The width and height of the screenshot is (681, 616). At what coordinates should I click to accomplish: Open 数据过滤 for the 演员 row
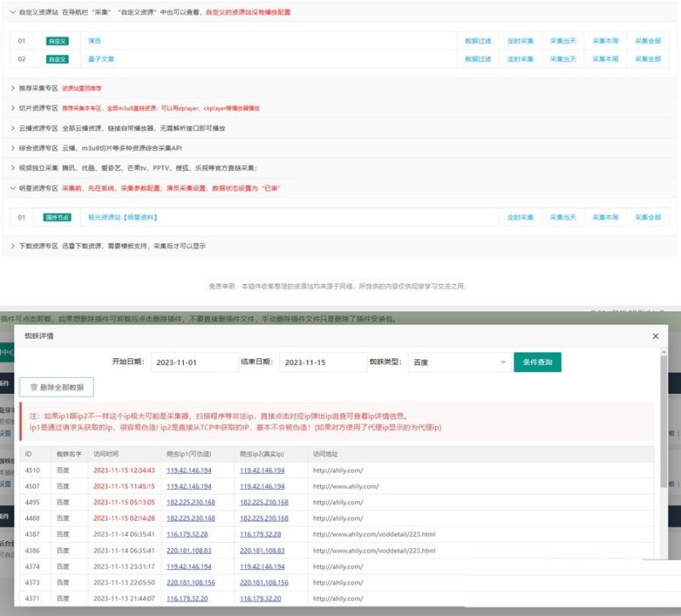pyautogui.click(x=478, y=41)
